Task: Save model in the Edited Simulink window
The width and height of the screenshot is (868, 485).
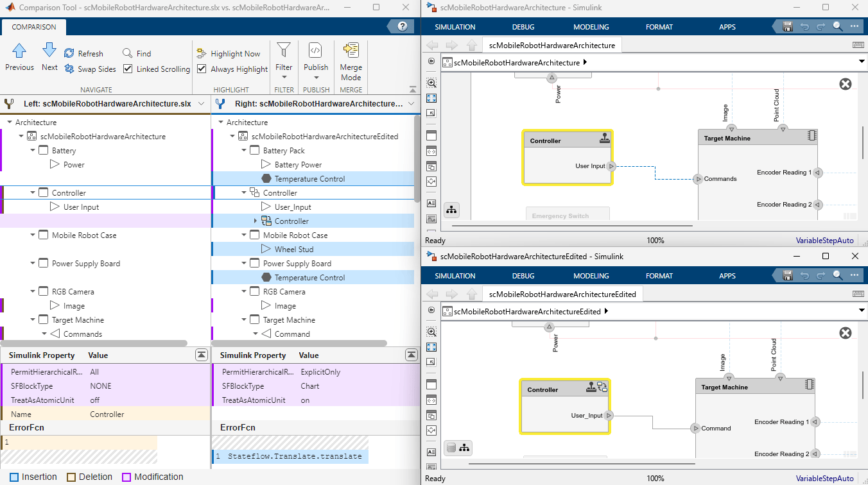Action: 788,275
